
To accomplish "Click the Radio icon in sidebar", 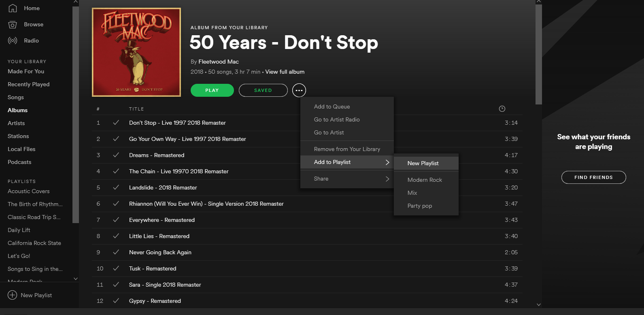I will 13,40.
